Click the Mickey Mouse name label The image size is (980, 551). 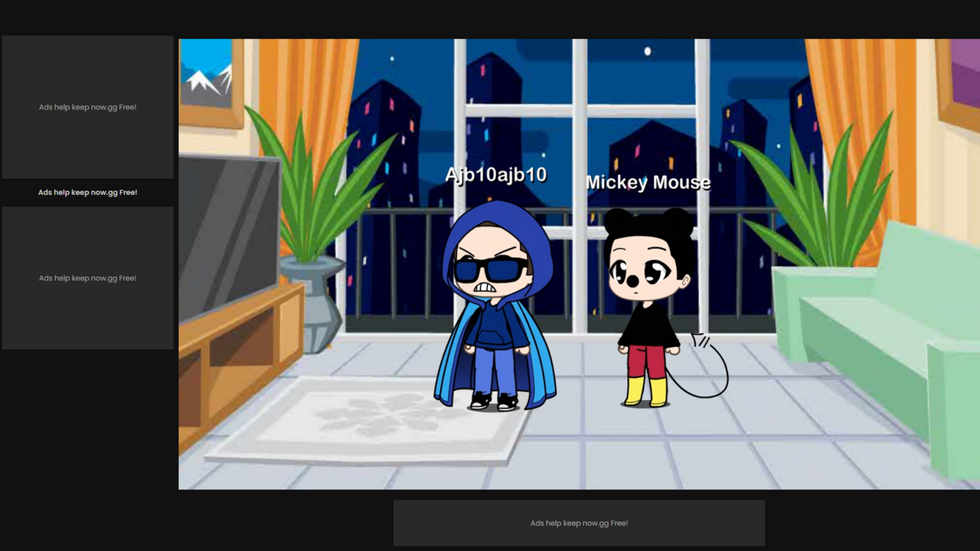[x=648, y=182]
